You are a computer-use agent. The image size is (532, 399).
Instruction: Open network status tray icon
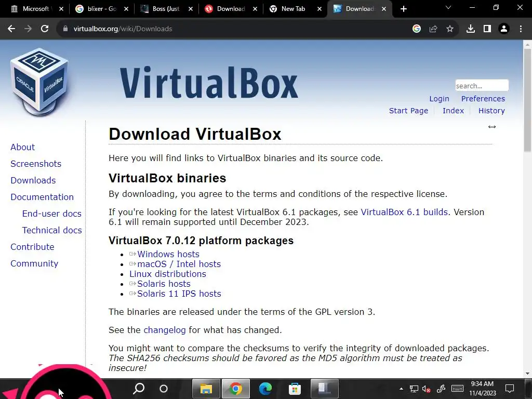414,389
